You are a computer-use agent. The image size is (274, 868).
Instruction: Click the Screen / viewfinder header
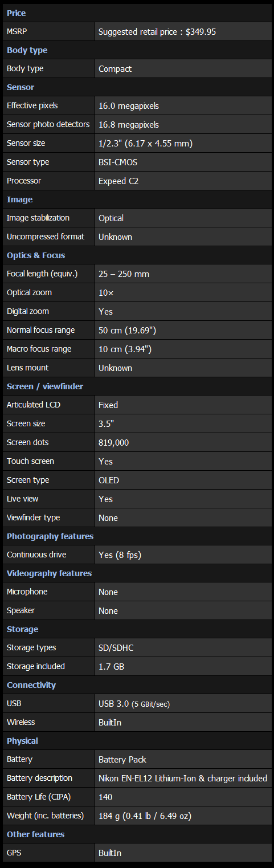tap(45, 386)
